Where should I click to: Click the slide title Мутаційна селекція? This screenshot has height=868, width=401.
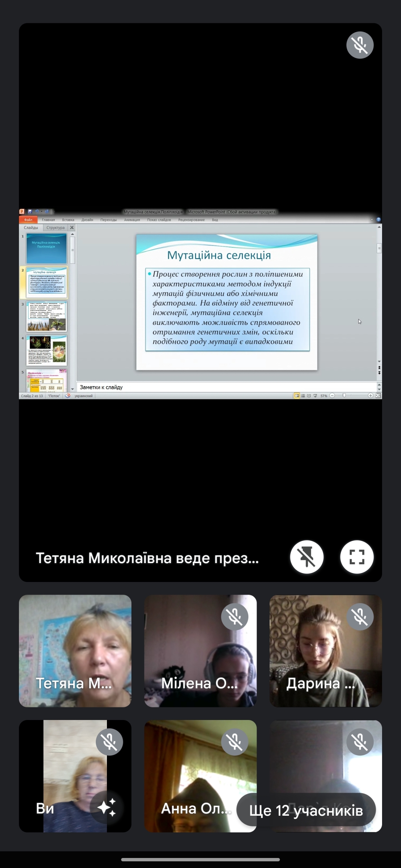click(219, 255)
